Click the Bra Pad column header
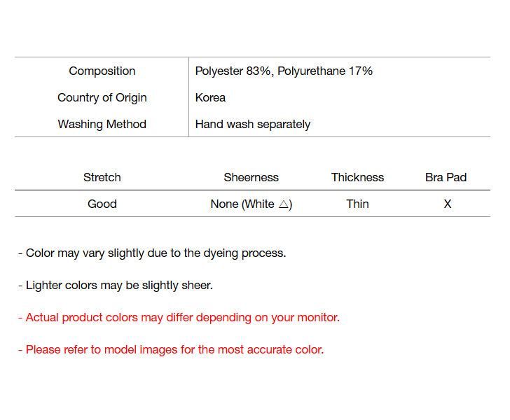510x420 pixels. click(446, 178)
